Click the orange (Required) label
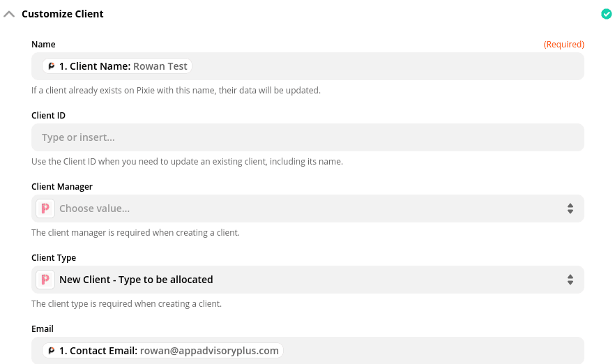The height and width of the screenshot is (364, 615). coord(563,45)
